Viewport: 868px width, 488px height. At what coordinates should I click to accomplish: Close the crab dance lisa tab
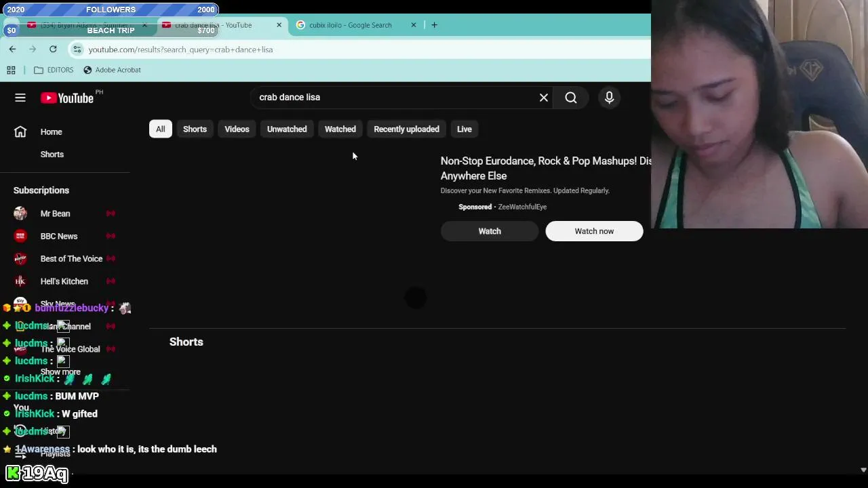pos(279,25)
